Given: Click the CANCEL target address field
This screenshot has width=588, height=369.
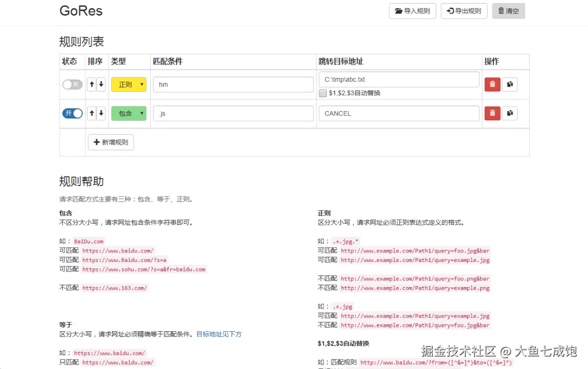Looking at the screenshot, I should (399, 113).
